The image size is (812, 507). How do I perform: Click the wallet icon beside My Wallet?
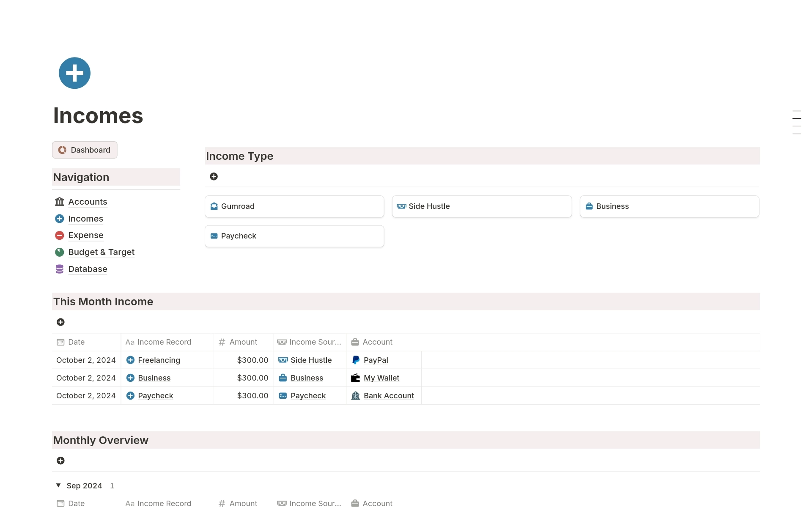pyautogui.click(x=356, y=378)
